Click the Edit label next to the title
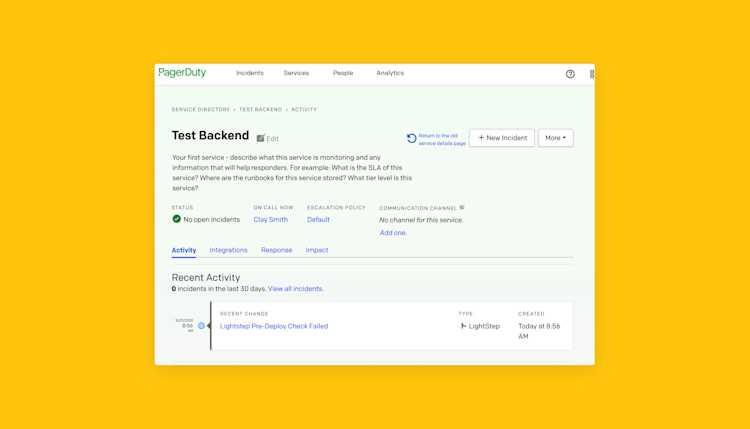The height and width of the screenshot is (429, 750). tap(272, 139)
